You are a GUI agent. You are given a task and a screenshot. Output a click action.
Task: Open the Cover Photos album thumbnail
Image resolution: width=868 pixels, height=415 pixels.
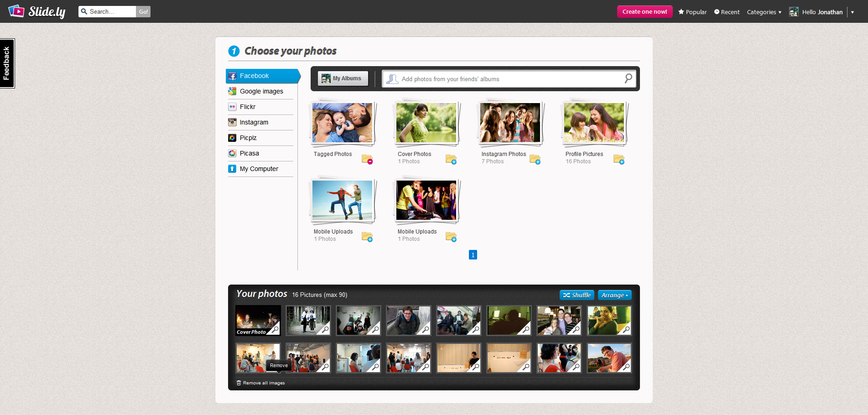[426, 122]
